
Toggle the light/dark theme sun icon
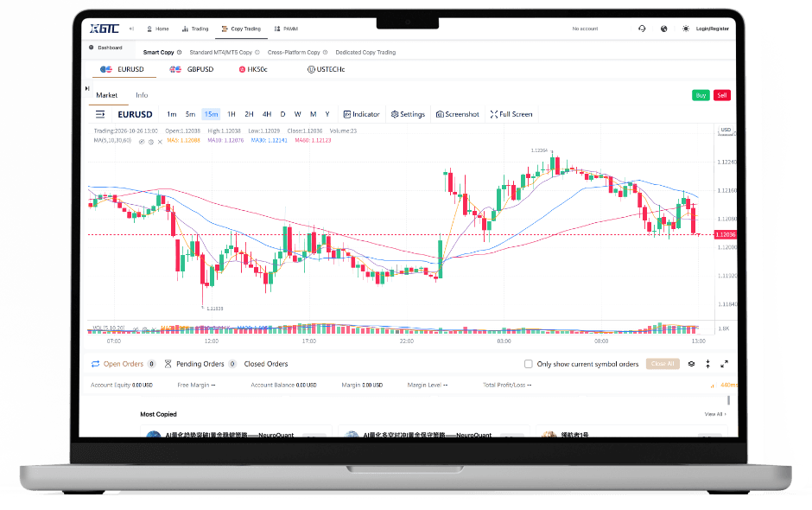tap(686, 29)
